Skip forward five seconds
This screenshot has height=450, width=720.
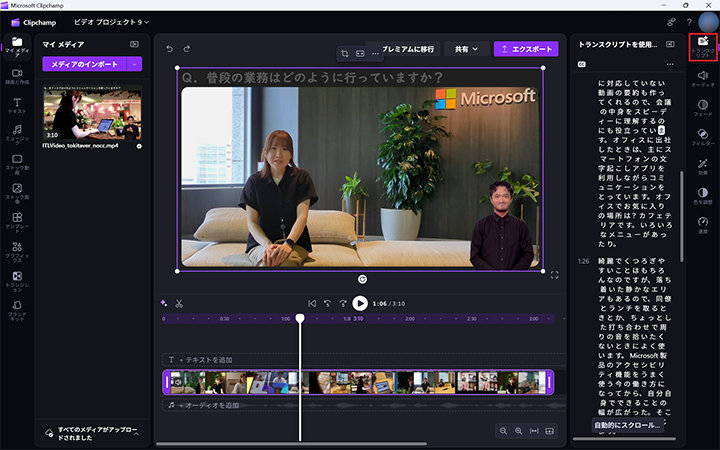343,303
